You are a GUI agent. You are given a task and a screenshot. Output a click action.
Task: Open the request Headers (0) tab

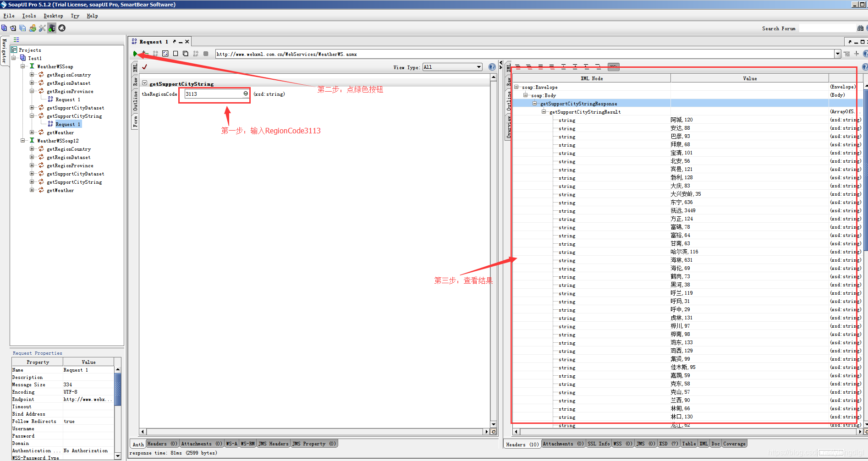pyautogui.click(x=162, y=444)
